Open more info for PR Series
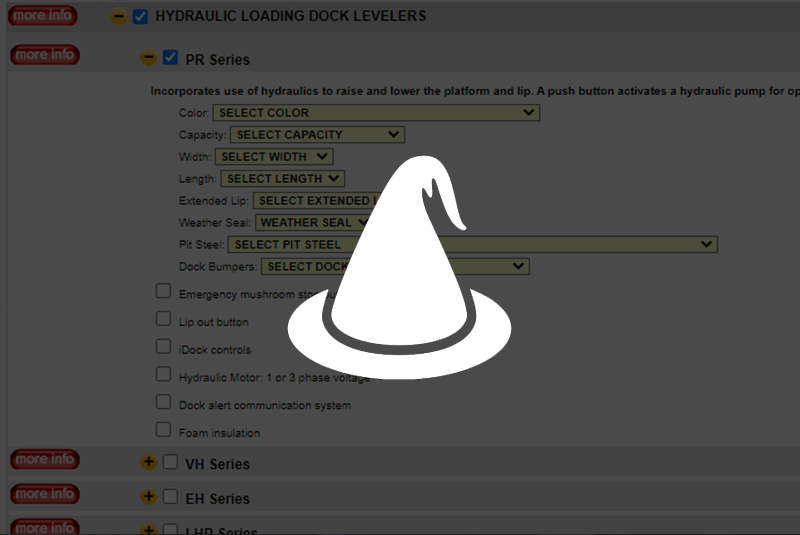This screenshot has height=535, width=800. click(x=44, y=55)
